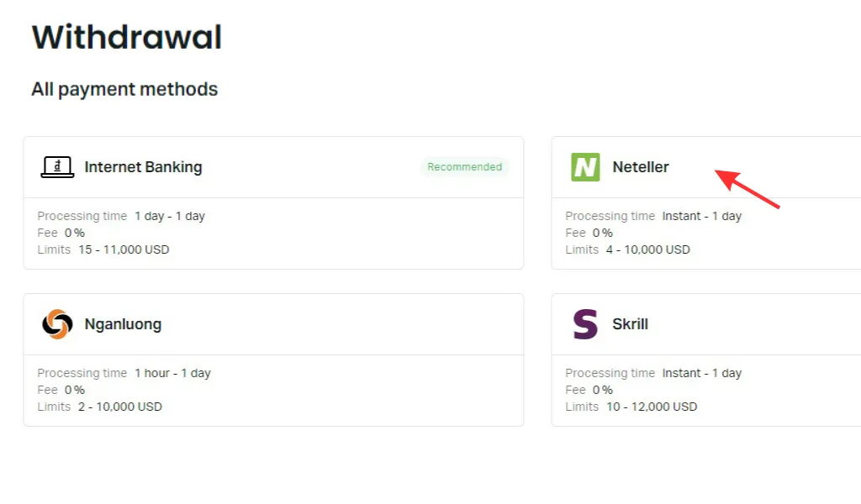Click the All payment methods label
This screenshot has height=504, width=861.
pos(124,89)
